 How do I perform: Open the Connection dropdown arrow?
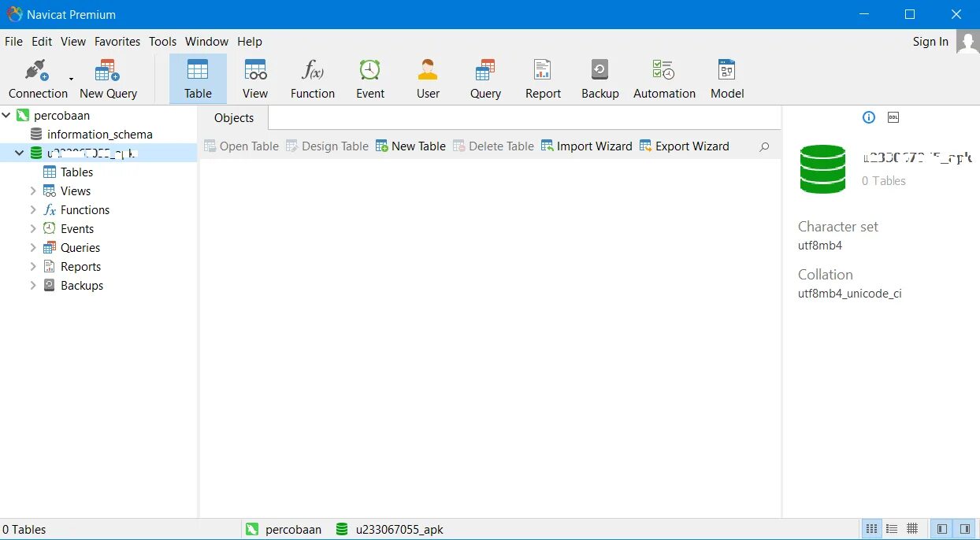[71, 79]
